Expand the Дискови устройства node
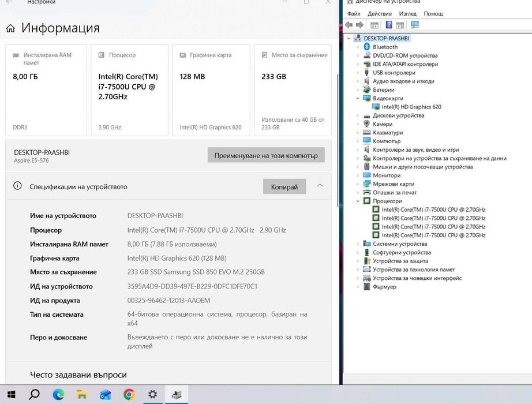Viewport: 532px width, 404px height. point(357,115)
